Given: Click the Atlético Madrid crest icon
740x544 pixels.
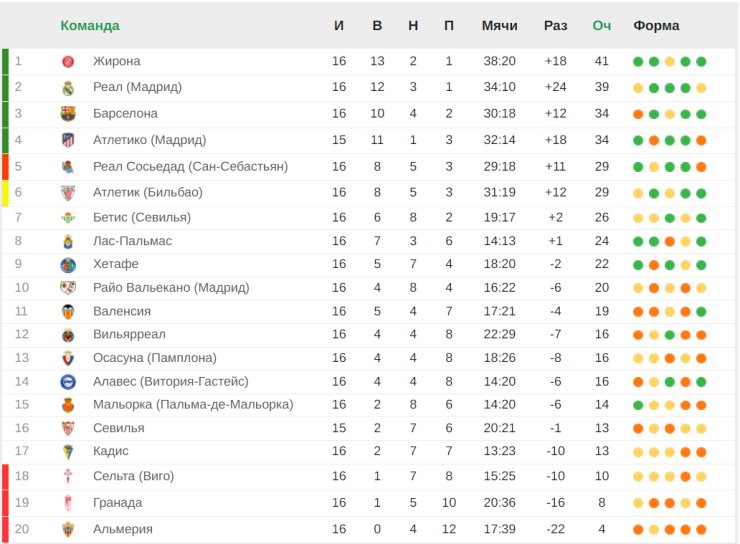Looking at the screenshot, I should click(x=68, y=140).
